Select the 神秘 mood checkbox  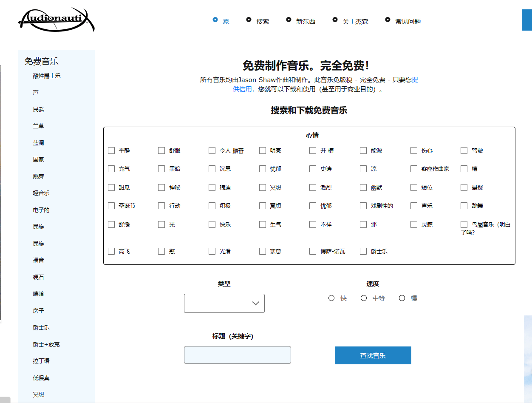click(x=161, y=187)
